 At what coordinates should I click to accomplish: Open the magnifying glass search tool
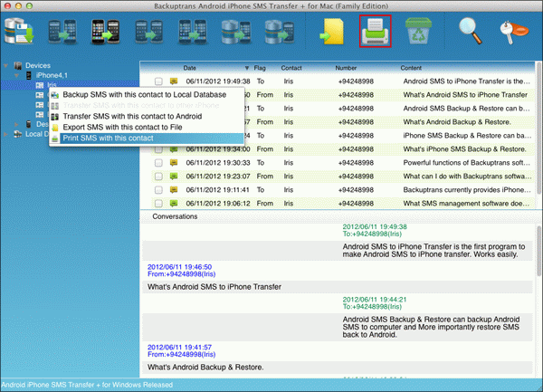pyautogui.click(x=472, y=30)
